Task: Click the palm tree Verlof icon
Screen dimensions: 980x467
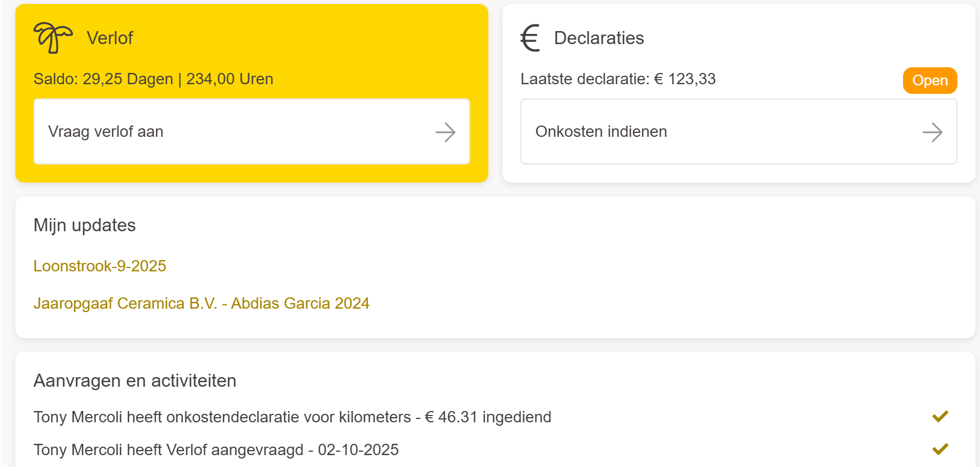Action: 53,38
